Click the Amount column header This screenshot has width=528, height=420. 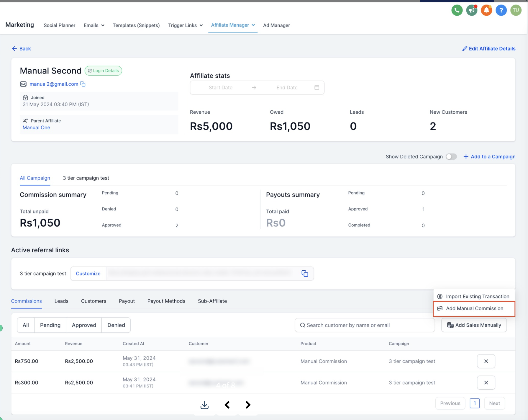pyautogui.click(x=23, y=344)
